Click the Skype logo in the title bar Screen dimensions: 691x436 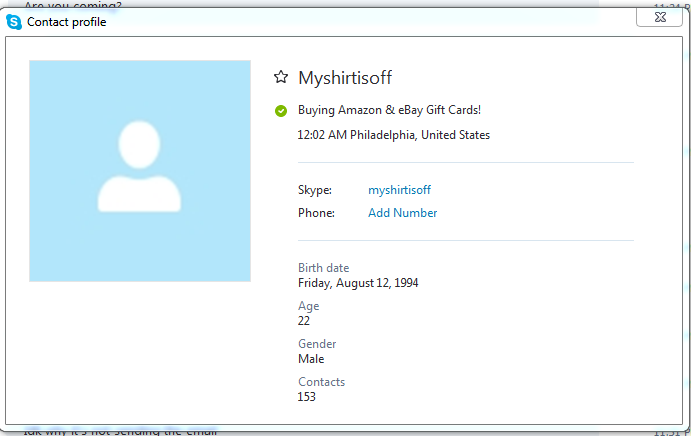coord(14,22)
